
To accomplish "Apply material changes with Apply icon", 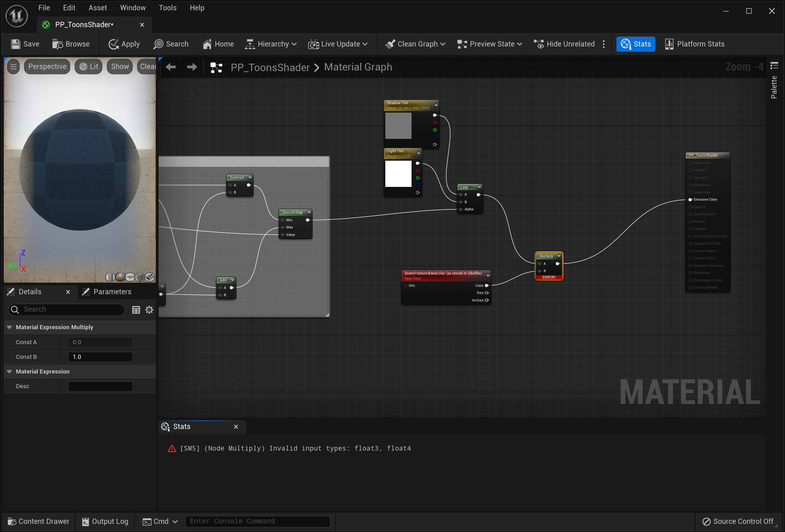I will tap(113, 44).
